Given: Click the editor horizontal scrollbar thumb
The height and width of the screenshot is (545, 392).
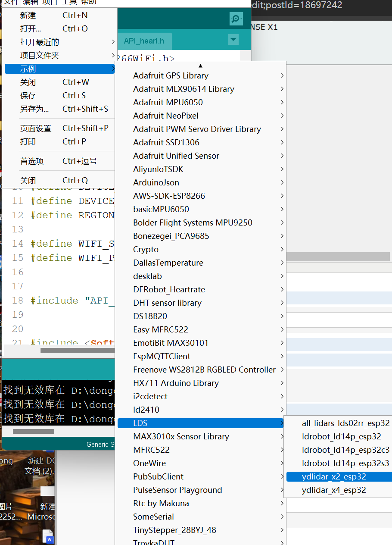Looking at the screenshot, I should tap(78, 351).
